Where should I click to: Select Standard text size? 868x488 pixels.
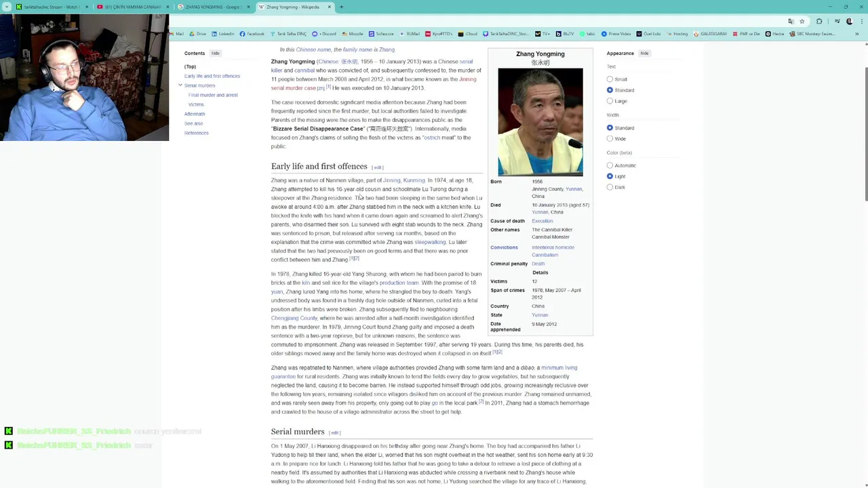[610, 90]
